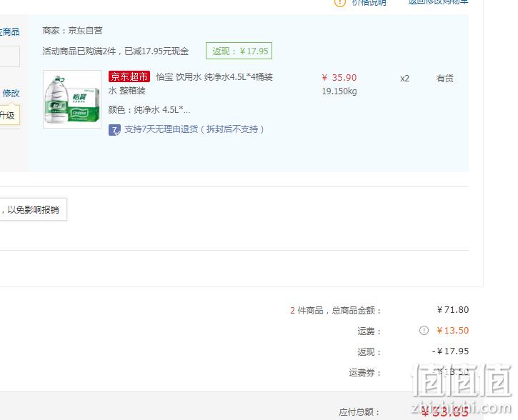
Task: Click the 活动商品已购满2件 promotion text
Action: click(115, 51)
